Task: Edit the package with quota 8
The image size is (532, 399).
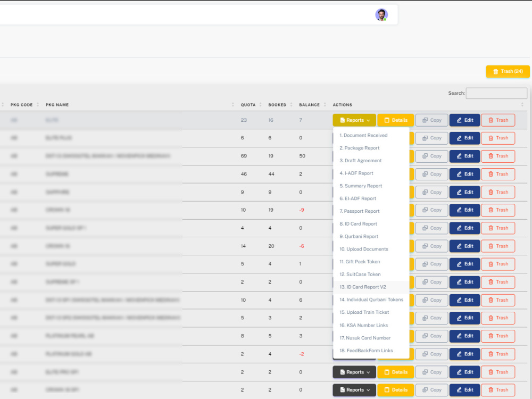Action: [x=464, y=336]
